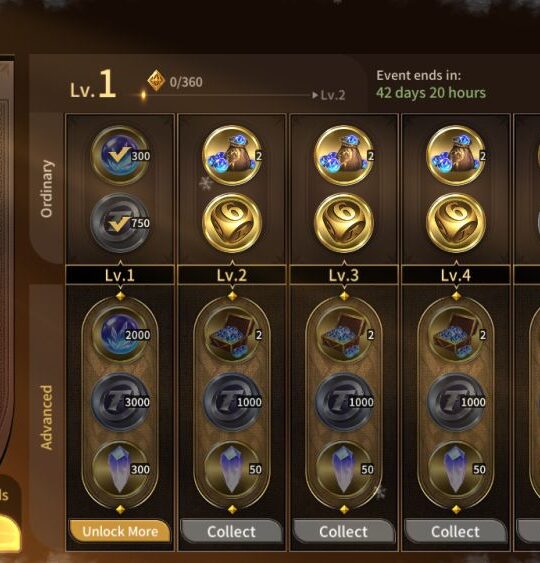This screenshot has width=540, height=563.
Task: View the Lv.1 advanced 3000 silver coin reward
Action: pyautogui.click(x=120, y=402)
